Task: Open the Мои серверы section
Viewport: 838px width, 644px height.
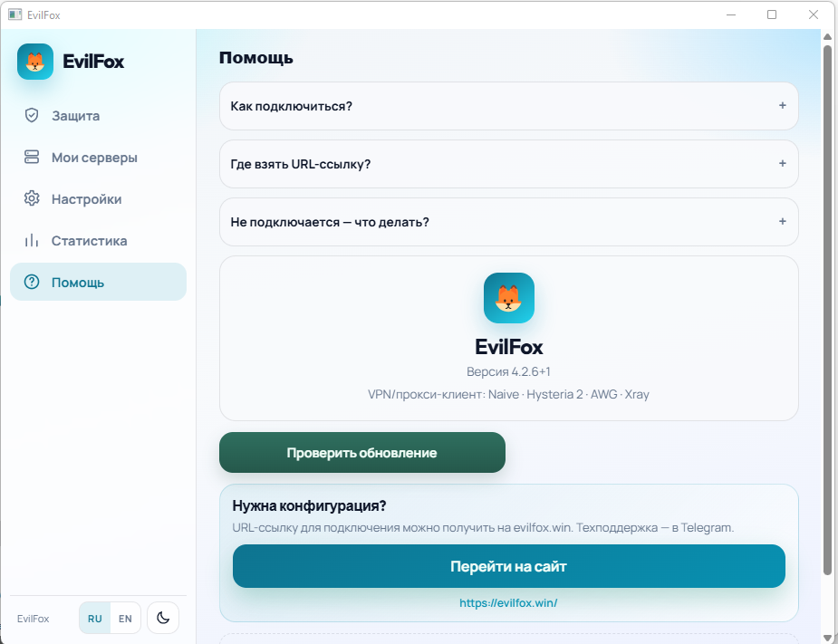Action: (x=99, y=157)
